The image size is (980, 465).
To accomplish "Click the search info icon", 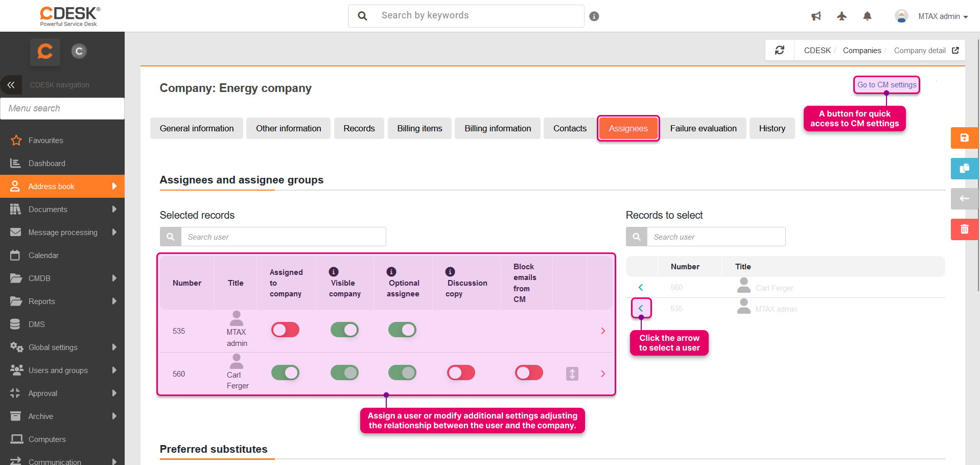I will [x=594, y=16].
